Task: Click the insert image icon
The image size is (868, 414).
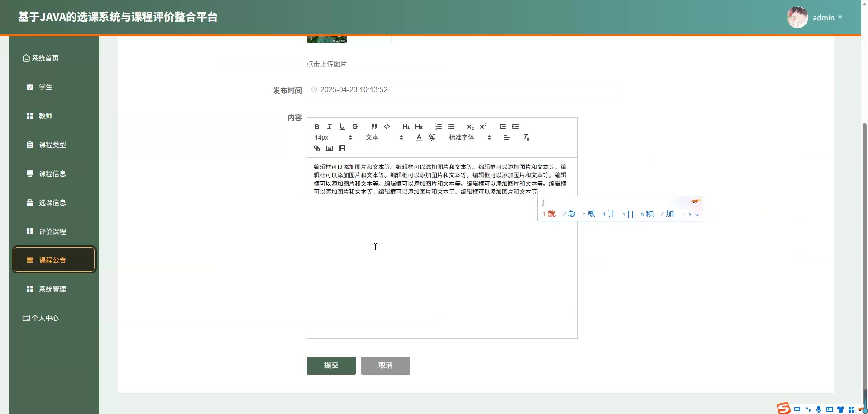Action: [x=329, y=148]
